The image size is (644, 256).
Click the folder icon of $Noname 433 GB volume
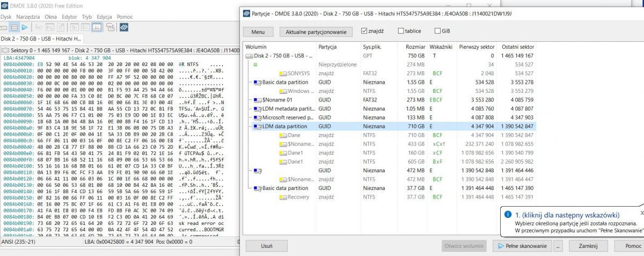click(283, 144)
